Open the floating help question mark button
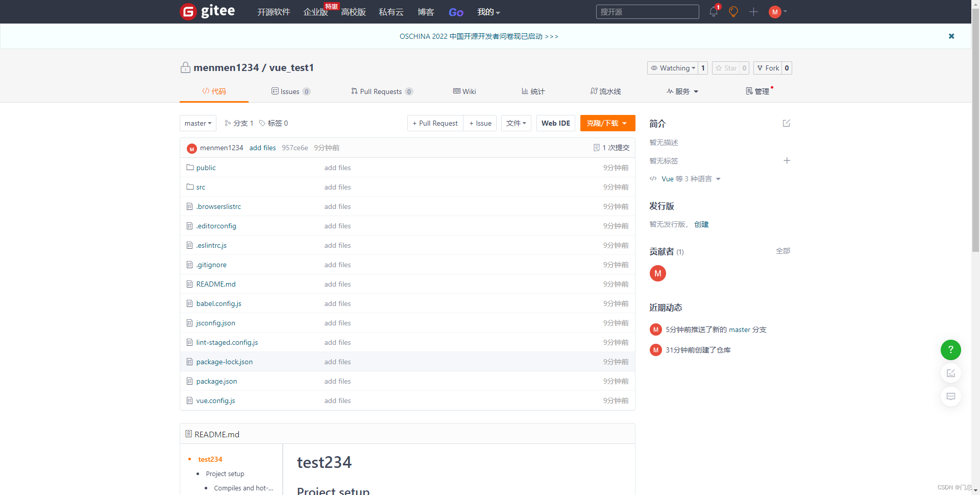This screenshot has width=980, height=495. (x=950, y=350)
